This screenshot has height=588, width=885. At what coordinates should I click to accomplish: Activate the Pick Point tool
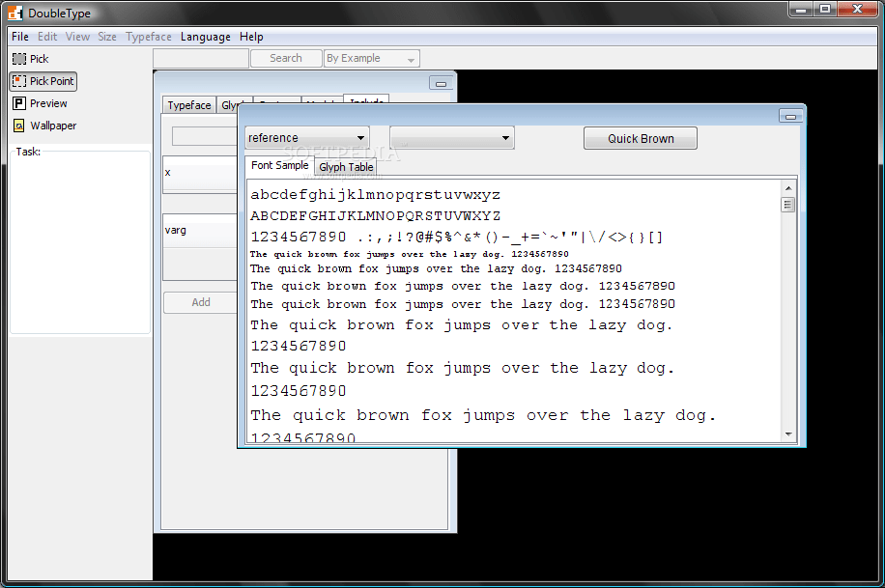[43, 81]
